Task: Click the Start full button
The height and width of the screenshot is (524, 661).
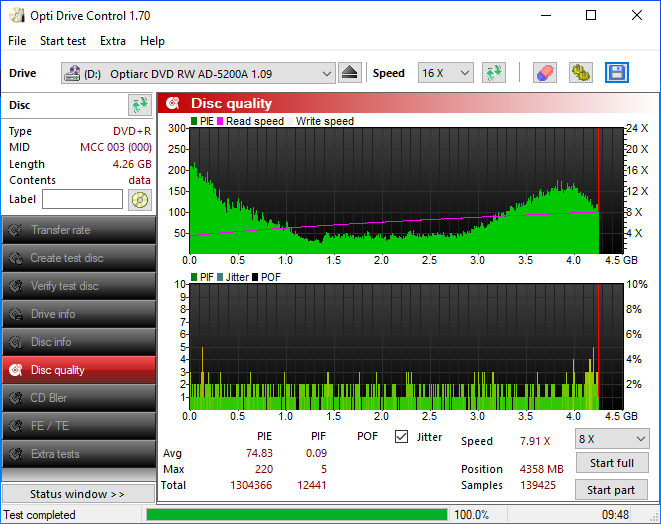Action: (612, 463)
